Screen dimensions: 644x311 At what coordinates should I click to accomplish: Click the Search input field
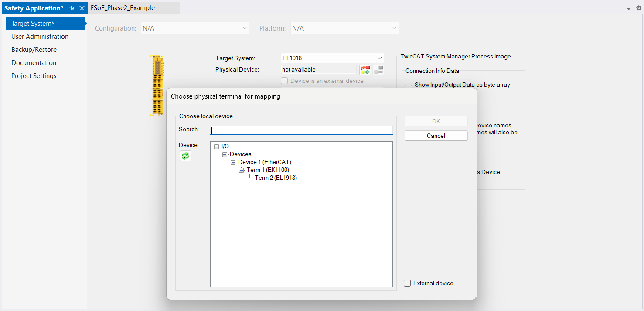point(301,130)
